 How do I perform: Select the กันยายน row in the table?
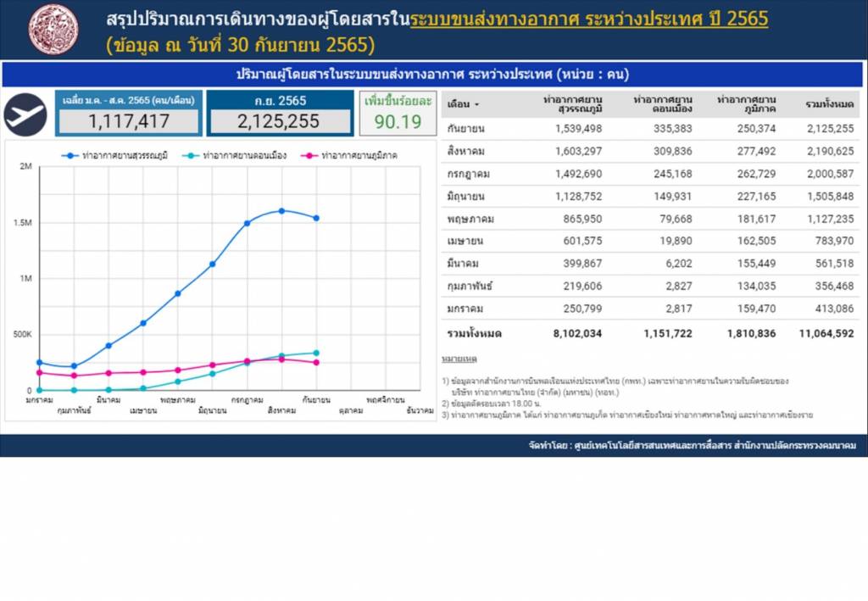click(x=649, y=129)
